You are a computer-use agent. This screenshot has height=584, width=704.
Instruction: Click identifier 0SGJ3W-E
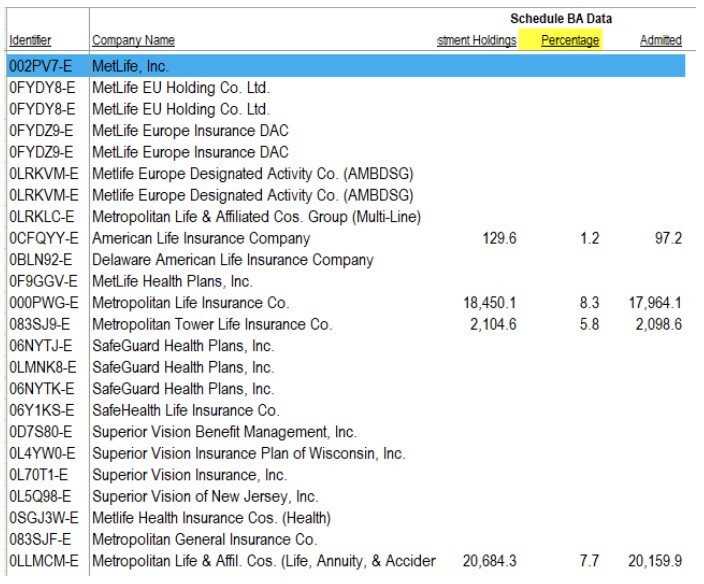pyautogui.click(x=44, y=518)
